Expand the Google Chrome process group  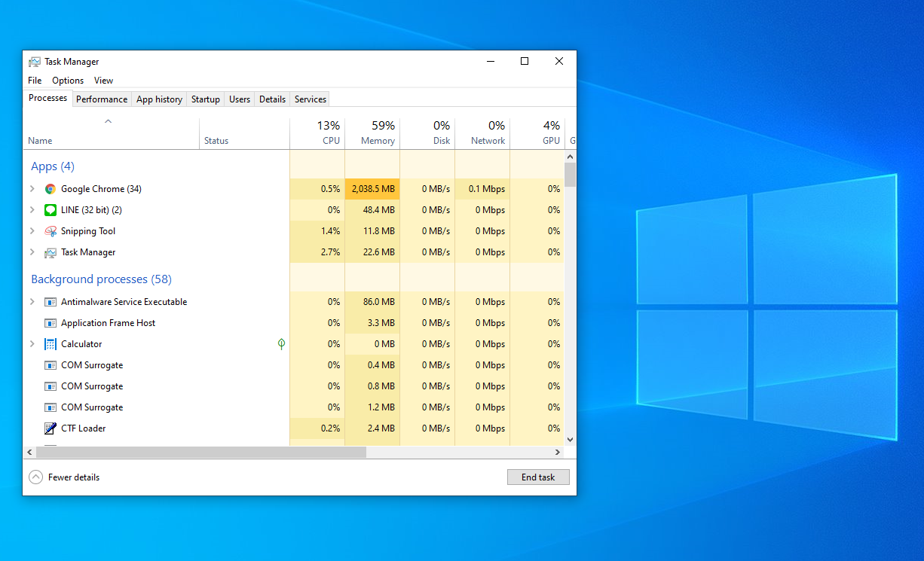32,189
